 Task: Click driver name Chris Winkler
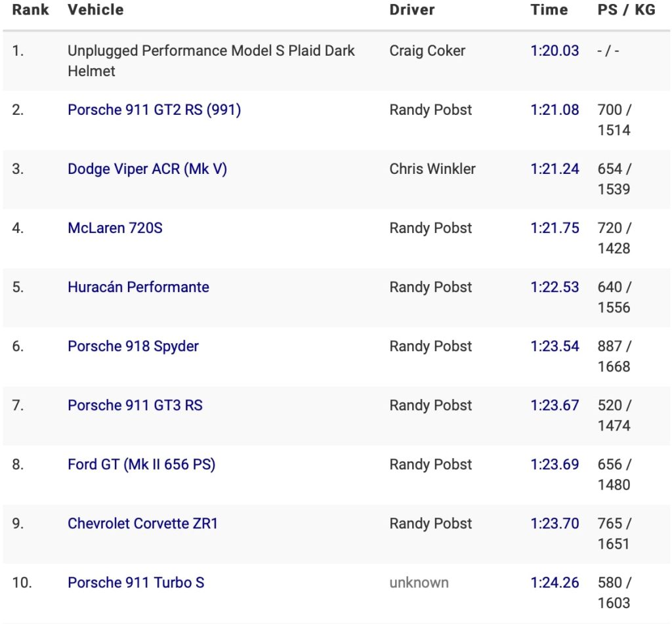pos(432,169)
